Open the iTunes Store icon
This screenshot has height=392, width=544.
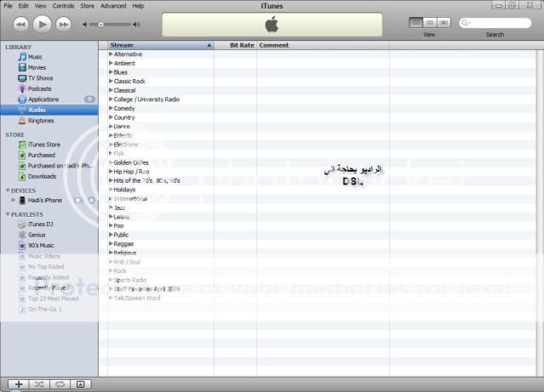pyautogui.click(x=22, y=145)
